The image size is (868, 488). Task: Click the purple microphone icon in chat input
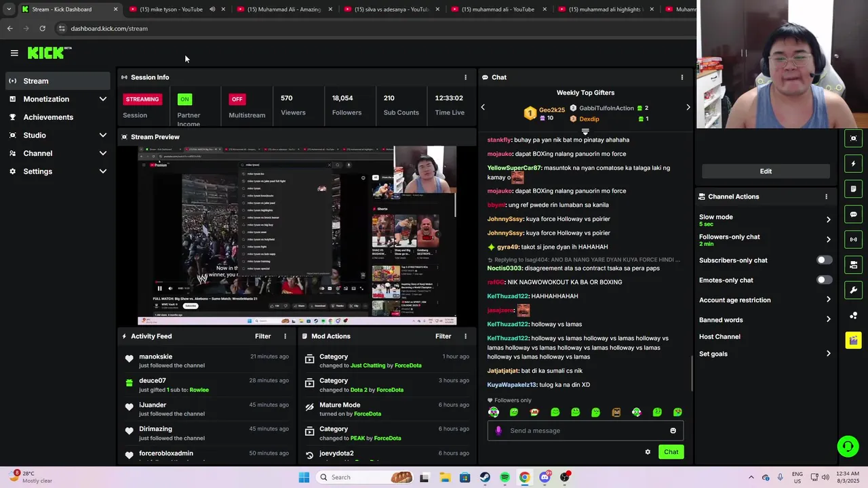[498, 430]
